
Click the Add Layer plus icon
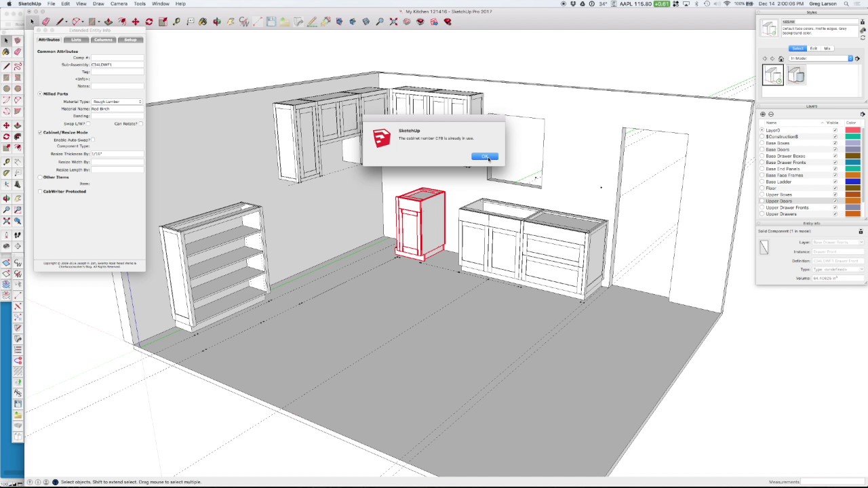tap(763, 114)
